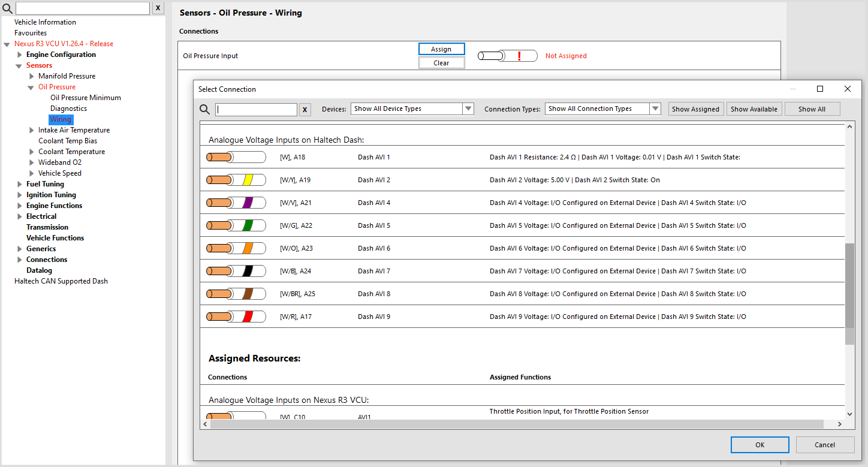Screen dimensions: 868x467
Task: Open the Transmission tree item
Action: coord(47,227)
